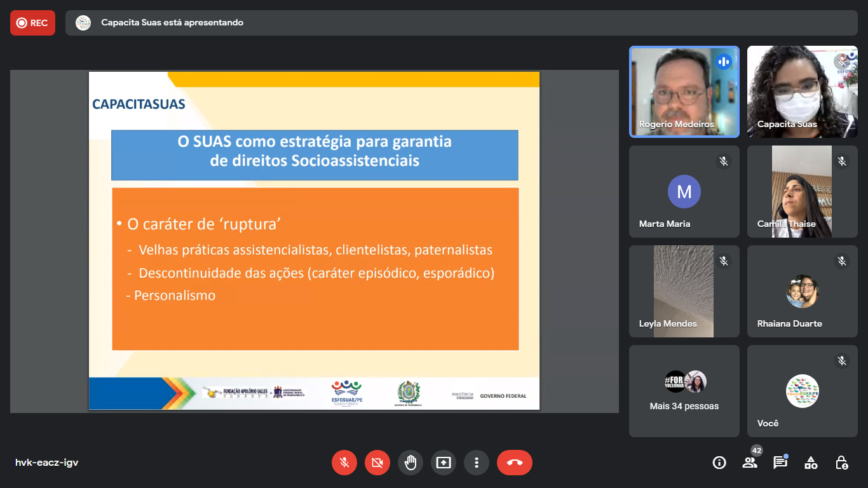Open host controls lock icon
This screenshot has height=488, width=868.
pos(841,463)
